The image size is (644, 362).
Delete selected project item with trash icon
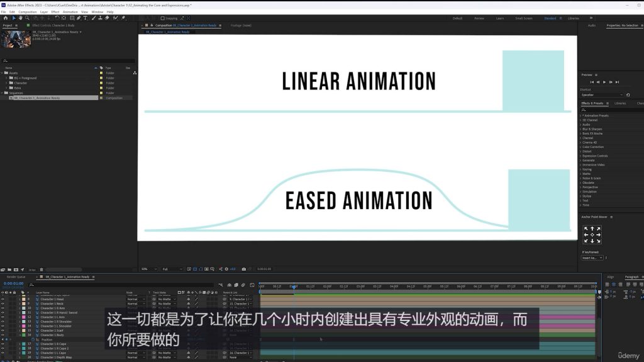pyautogui.click(x=42, y=269)
